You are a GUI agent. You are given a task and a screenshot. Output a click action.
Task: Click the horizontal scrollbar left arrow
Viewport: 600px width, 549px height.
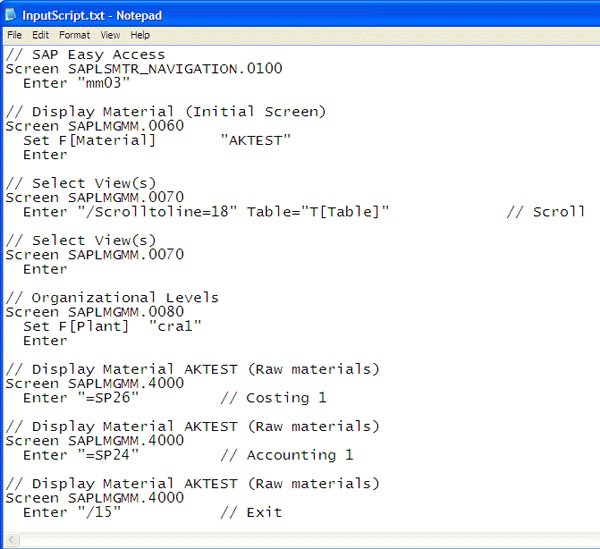pyautogui.click(x=11, y=540)
